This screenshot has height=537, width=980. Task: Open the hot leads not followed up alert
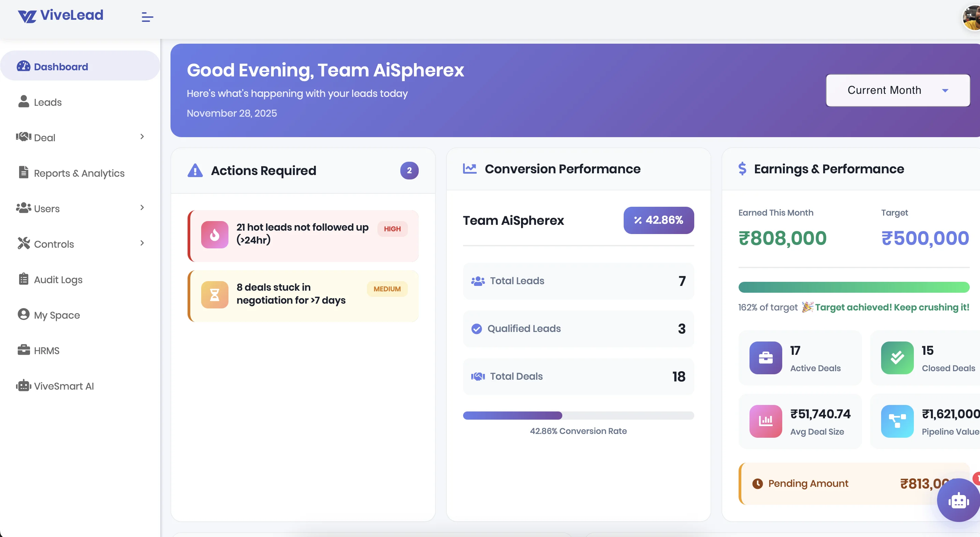(302, 236)
